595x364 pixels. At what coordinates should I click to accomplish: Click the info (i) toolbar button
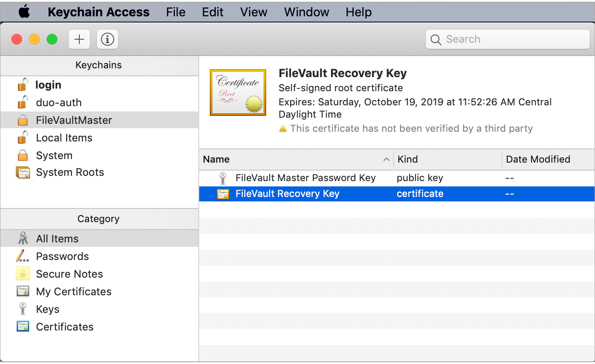tap(107, 39)
